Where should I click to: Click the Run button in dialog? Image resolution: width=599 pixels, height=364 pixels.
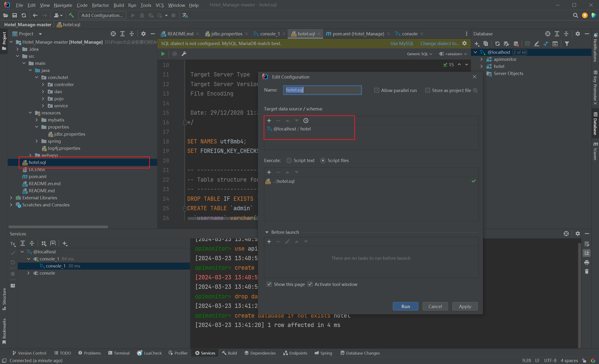[x=405, y=306]
